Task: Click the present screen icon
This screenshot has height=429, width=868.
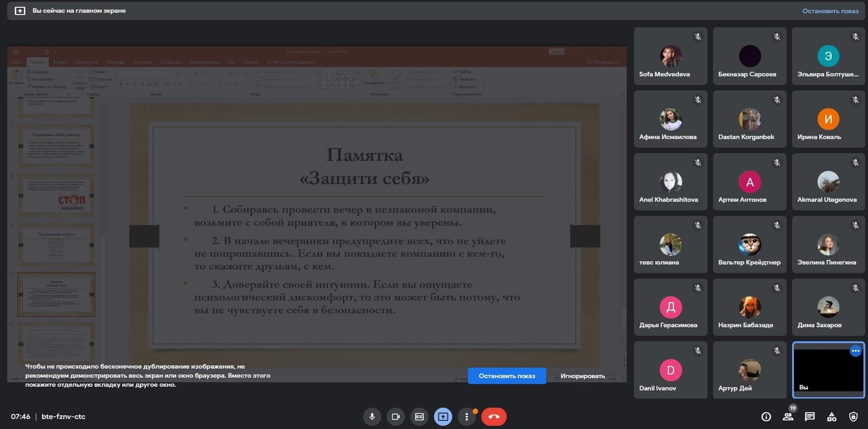Action: (x=443, y=417)
